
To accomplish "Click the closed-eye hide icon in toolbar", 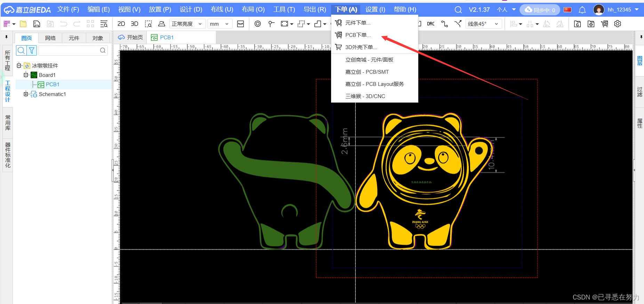I will (240, 24).
